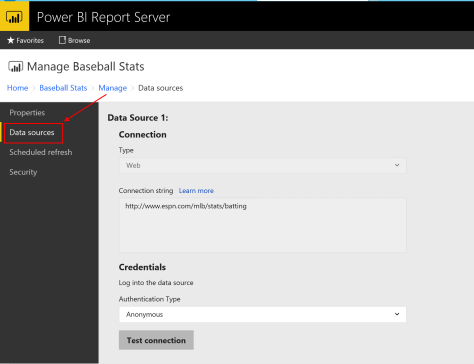The width and height of the screenshot is (474, 364).
Task: Click the Log into the data source text
Action: click(156, 283)
